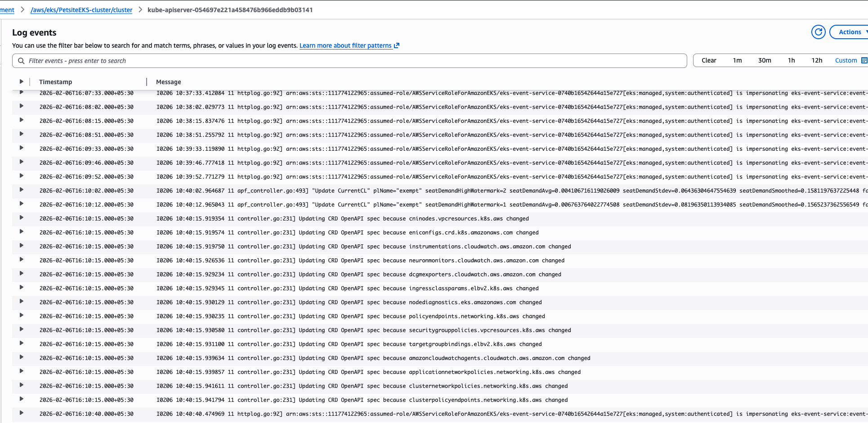Open the Actions dropdown menu
868x423 pixels.
click(850, 32)
